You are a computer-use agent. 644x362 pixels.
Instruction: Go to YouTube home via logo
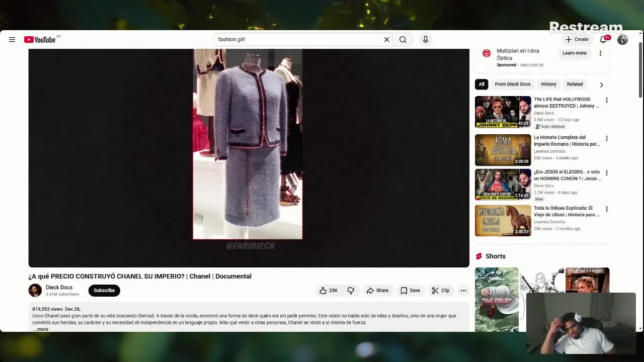click(40, 40)
